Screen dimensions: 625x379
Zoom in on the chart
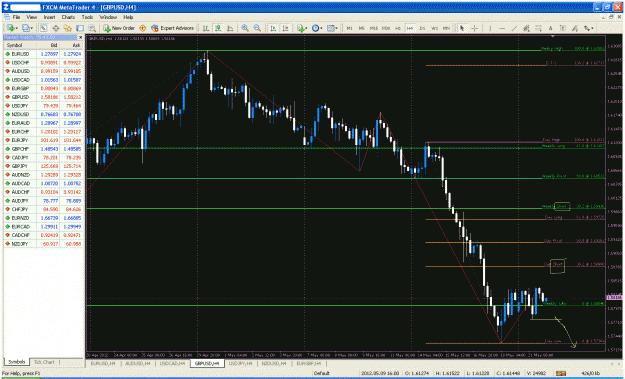pos(245,28)
